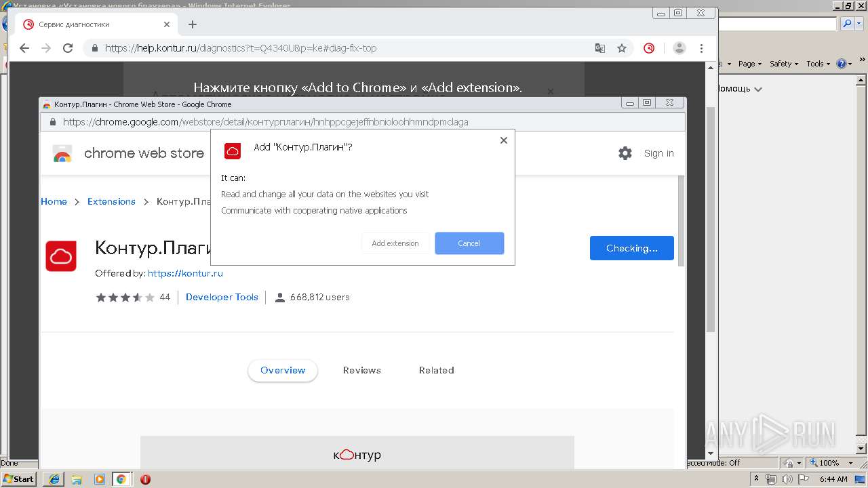868x488 pixels.
Task: Select the Сервис диагностики tab
Action: pyautogui.click(x=96, y=24)
